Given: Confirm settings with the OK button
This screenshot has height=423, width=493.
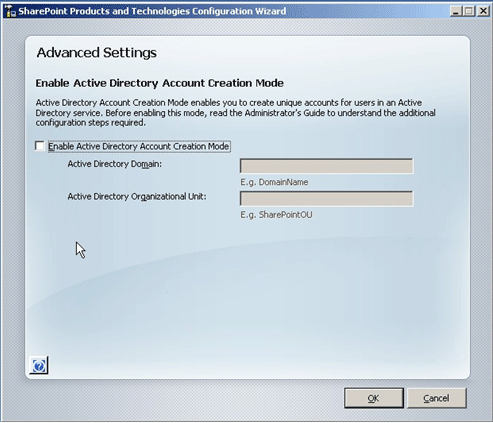Looking at the screenshot, I should point(374,398).
